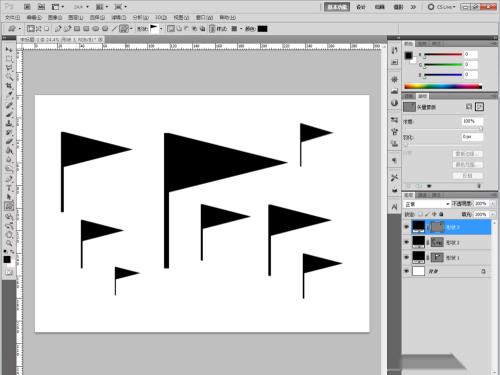Launch Mini Bridge from application bar
Screen dimensions: 500x375
pyautogui.click(x=41, y=7)
